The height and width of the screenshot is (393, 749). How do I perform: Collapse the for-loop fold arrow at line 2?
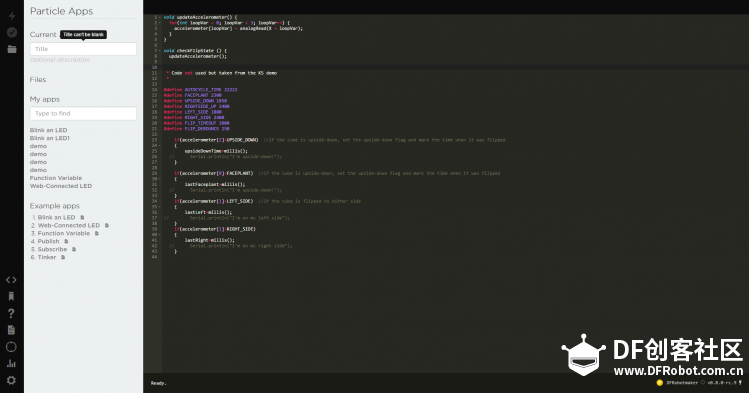[x=160, y=23]
